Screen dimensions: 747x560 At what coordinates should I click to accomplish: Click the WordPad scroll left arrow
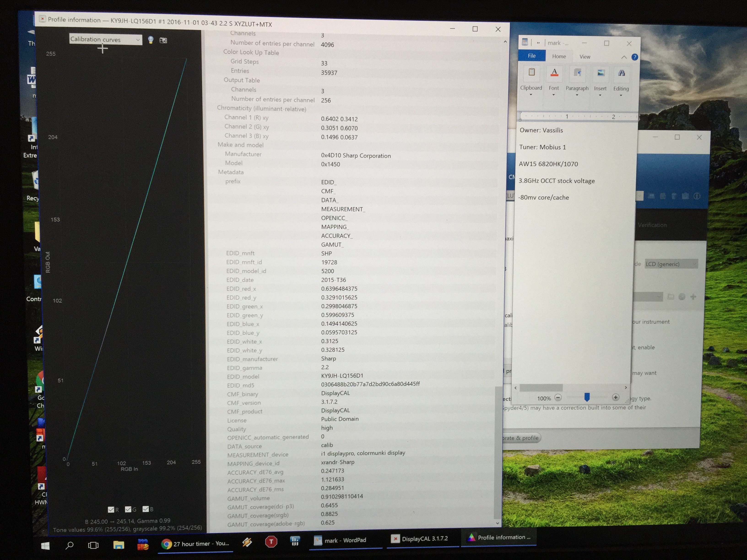[x=515, y=388]
